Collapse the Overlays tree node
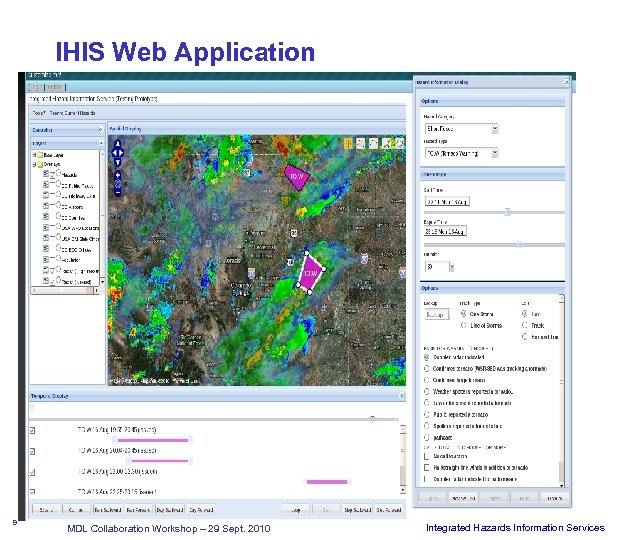The width and height of the screenshot is (641, 540). click(x=34, y=164)
